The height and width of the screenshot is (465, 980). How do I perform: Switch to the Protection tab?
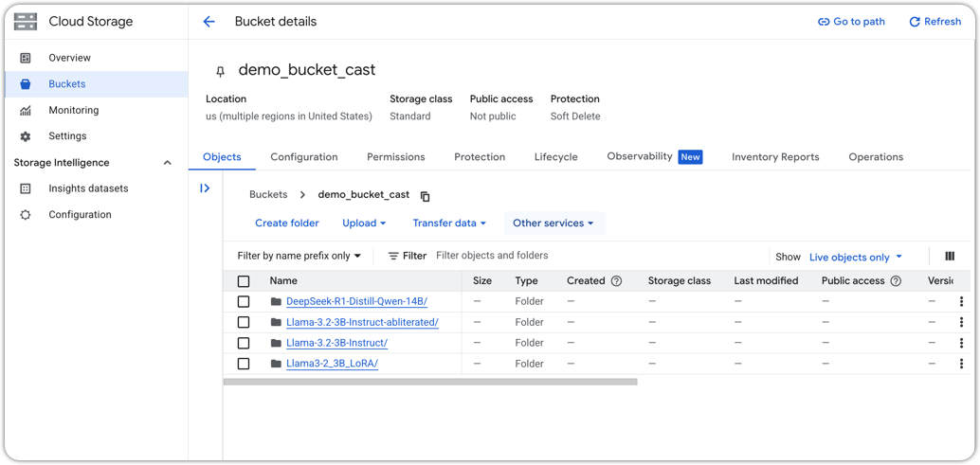tap(480, 157)
